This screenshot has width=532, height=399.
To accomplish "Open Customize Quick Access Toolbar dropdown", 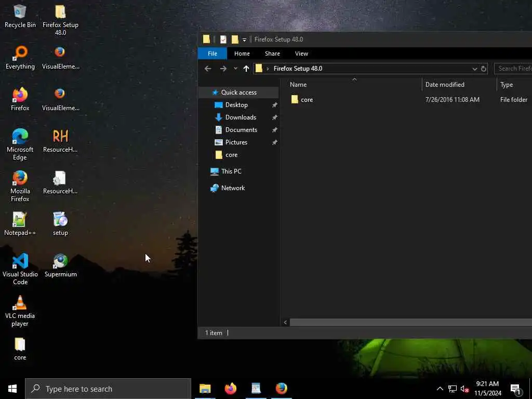I will (x=244, y=39).
